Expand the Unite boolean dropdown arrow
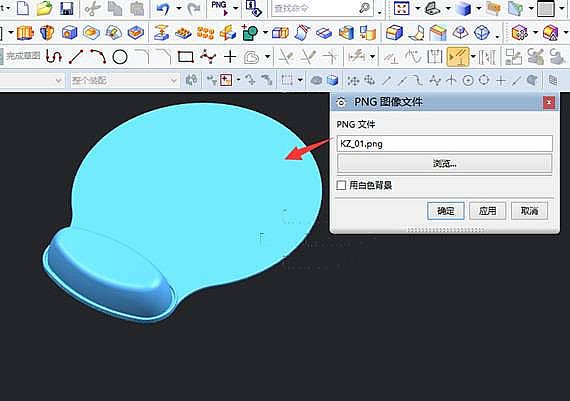Screen dimensions: 570x401 265,33
